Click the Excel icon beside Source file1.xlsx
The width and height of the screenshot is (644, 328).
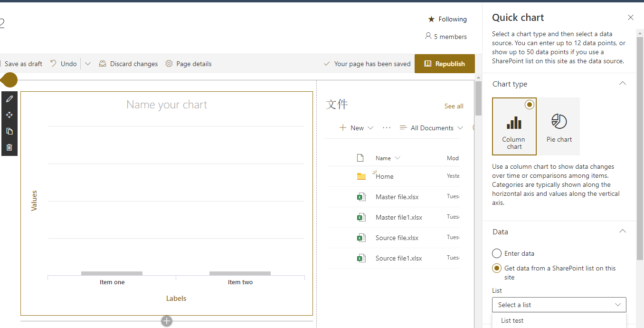(x=361, y=258)
